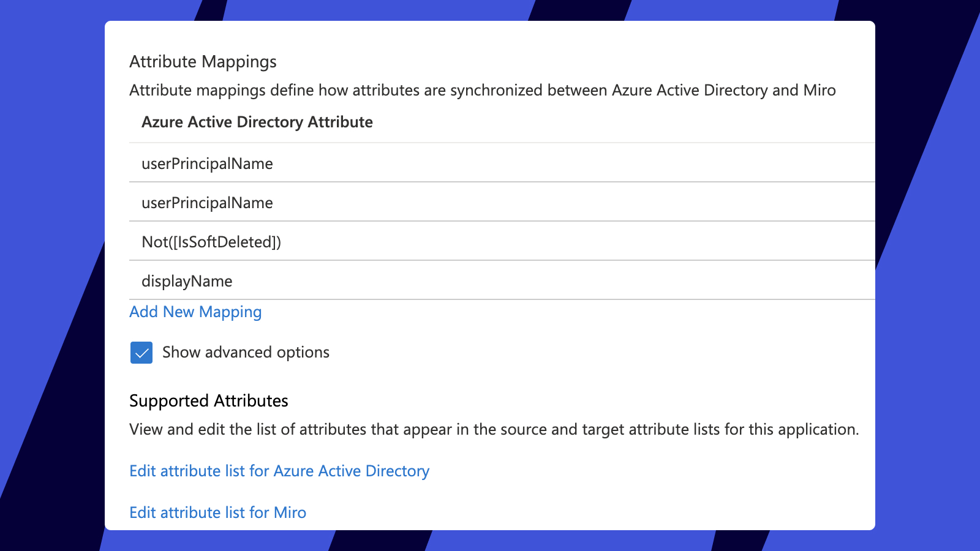
Task: Click the attribute mappings synchronization description text
Action: [482, 90]
